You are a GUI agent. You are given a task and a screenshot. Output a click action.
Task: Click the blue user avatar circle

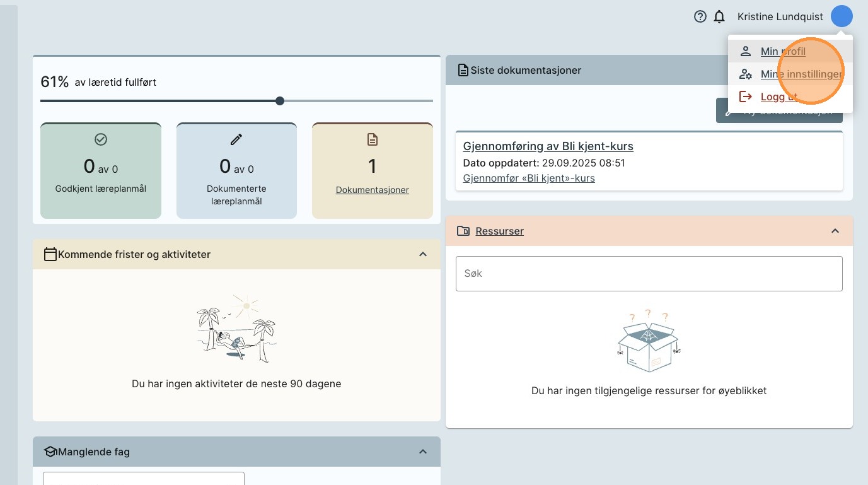(x=842, y=16)
